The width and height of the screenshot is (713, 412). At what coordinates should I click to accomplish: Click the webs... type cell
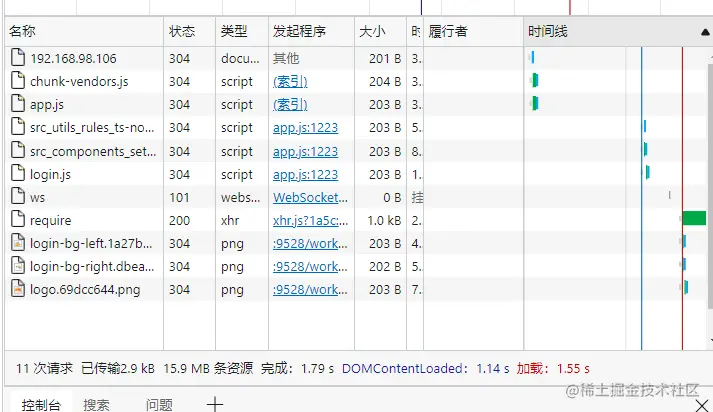point(241,197)
